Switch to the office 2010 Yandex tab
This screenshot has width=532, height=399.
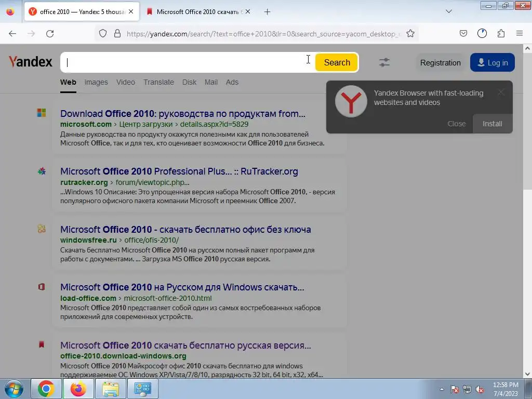pyautogui.click(x=82, y=12)
